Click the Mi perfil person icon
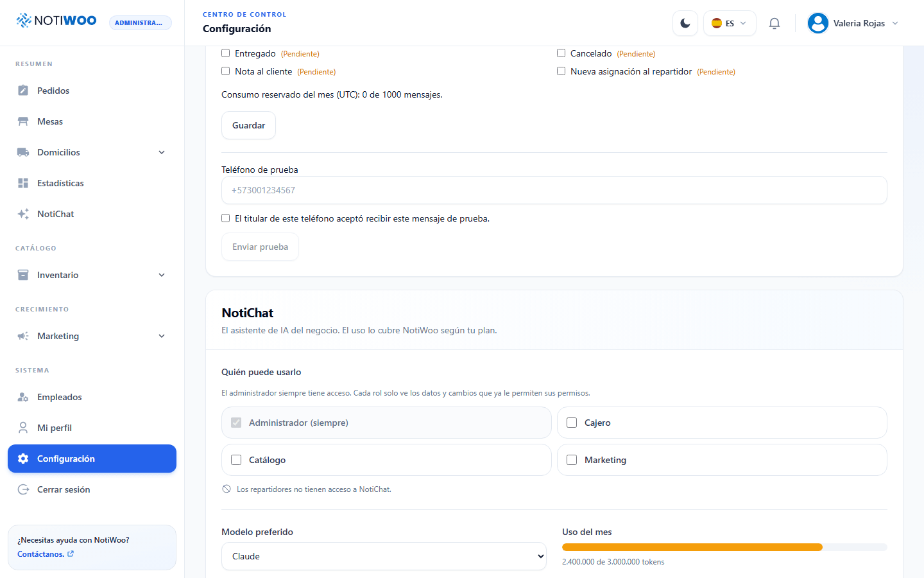This screenshot has width=924, height=578. 23,428
